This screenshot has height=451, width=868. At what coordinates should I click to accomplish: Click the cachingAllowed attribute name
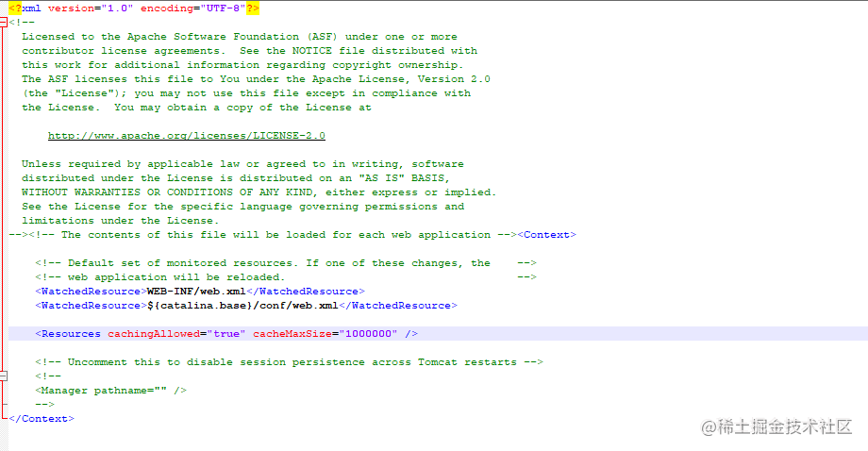[x=154, y=334]
